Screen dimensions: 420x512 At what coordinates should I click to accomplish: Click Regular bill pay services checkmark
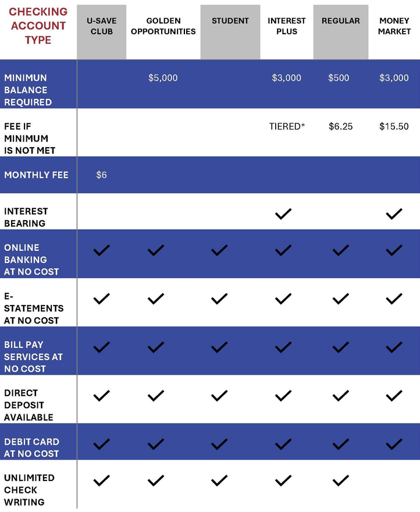click(x=341, y=347)
